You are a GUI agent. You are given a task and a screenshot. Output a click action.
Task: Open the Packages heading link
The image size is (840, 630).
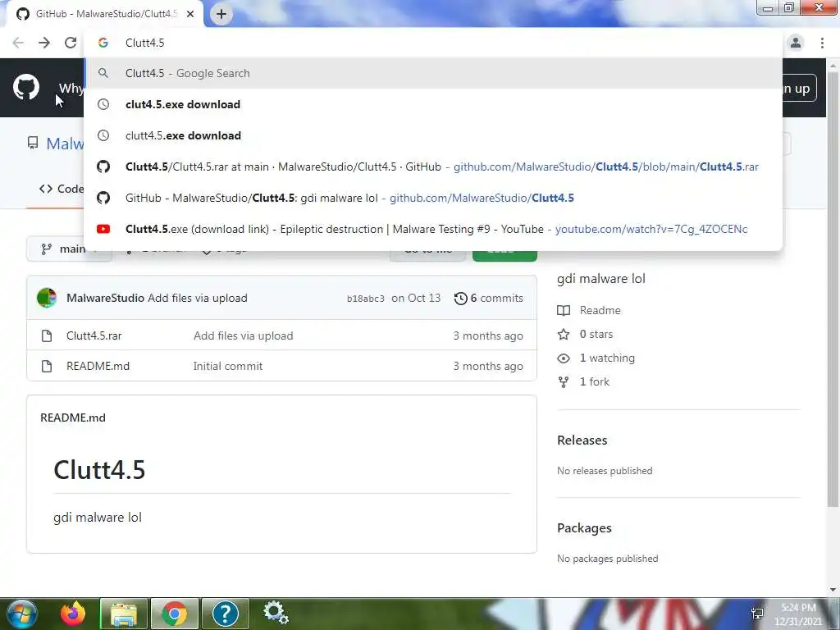coord(584,527)
